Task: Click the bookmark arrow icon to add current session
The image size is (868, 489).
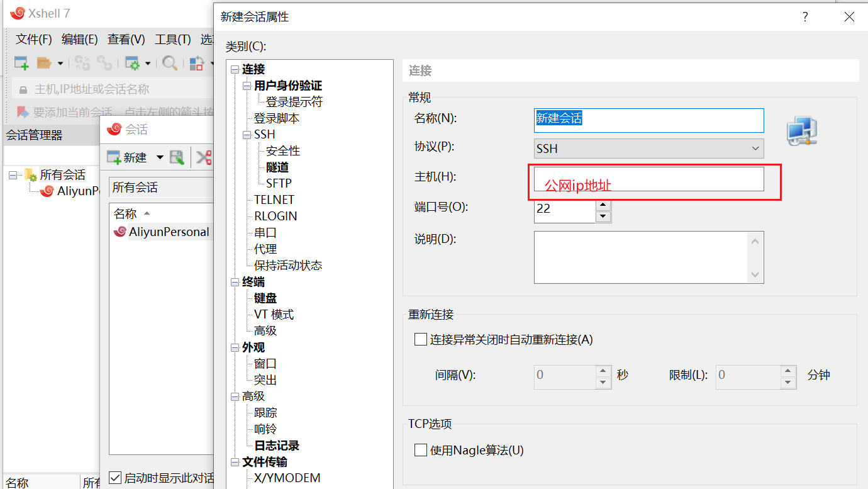Action: coord(23,113)
